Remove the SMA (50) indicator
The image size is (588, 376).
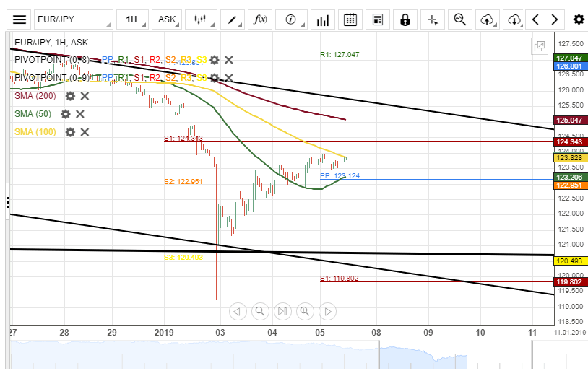click(x=80, y=114)
